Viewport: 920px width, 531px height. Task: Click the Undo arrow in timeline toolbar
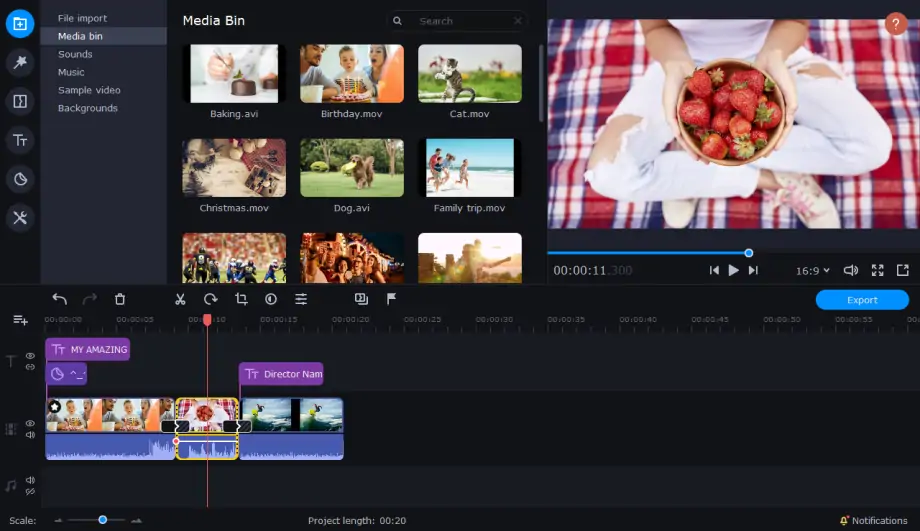coord(59,299)
